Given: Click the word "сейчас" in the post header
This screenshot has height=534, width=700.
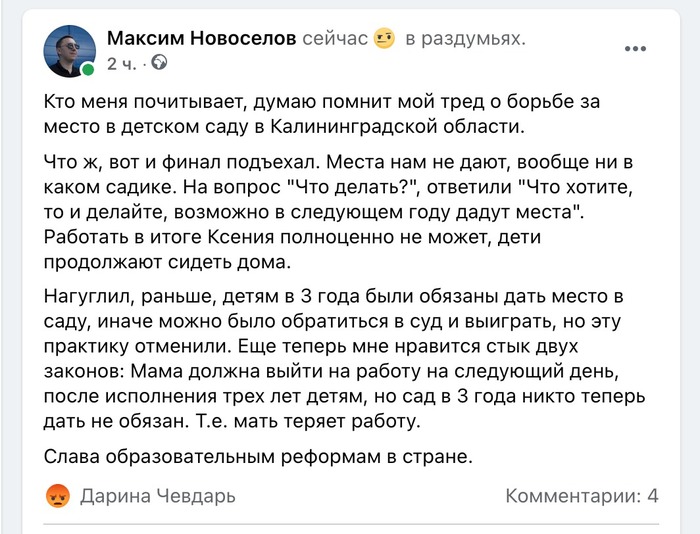Looking at the screenshot, I should coord(335,39).
